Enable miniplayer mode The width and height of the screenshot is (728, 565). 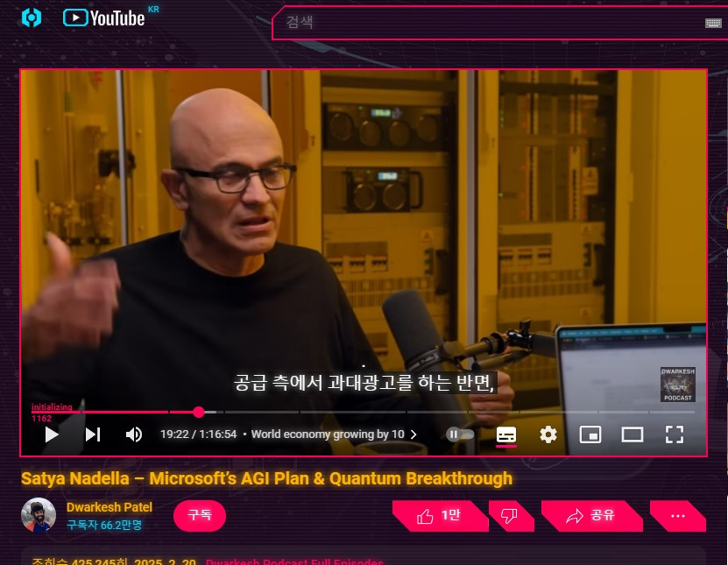click(x=590, y=434)
